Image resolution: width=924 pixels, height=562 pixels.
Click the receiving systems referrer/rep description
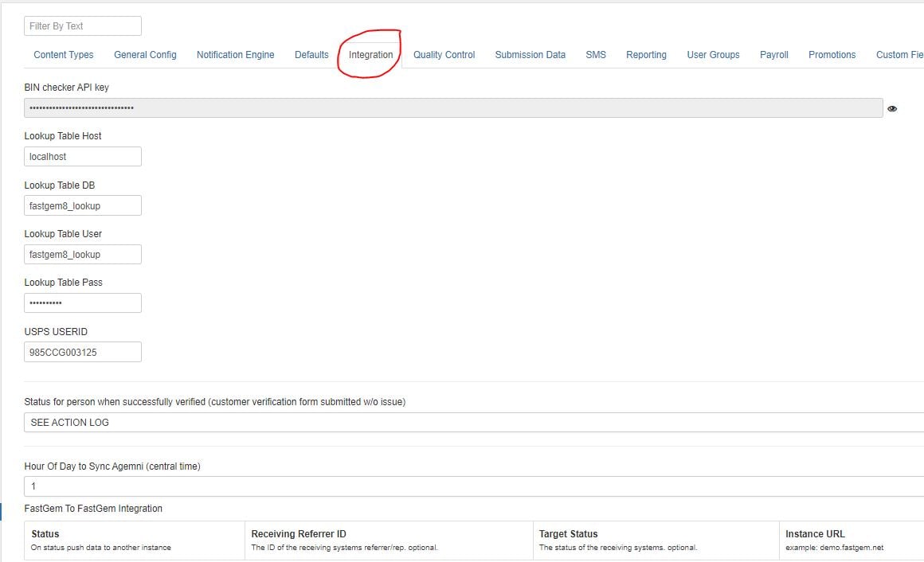[x=345, y=548]
